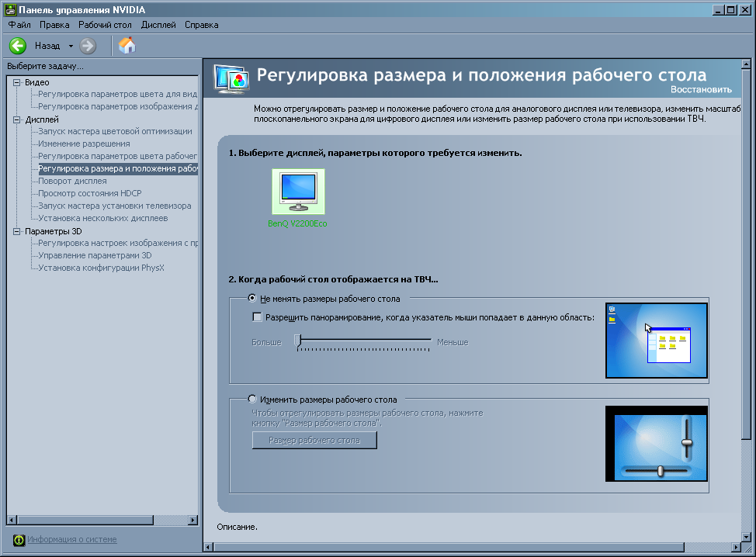This screenshot has height=557, width=756.
Task: Click the Восстановить link
Action: tap(701, 90)
